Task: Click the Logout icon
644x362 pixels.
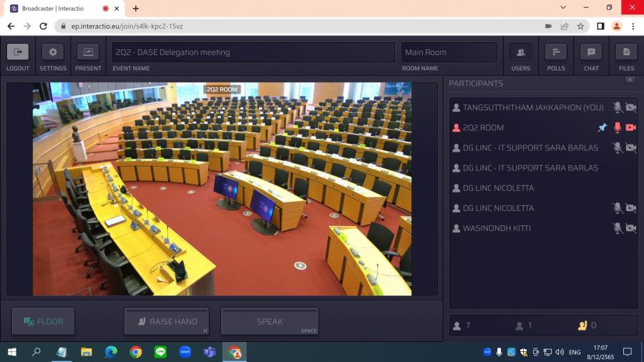Action: [x=18, y=52]
